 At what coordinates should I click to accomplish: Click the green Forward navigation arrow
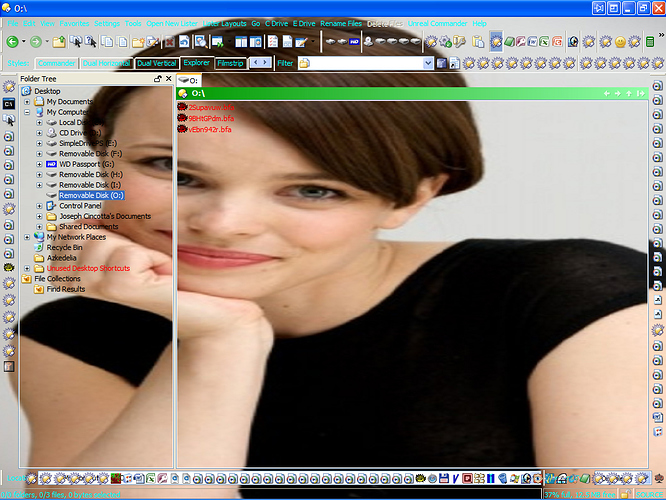[x=35, y=42]
